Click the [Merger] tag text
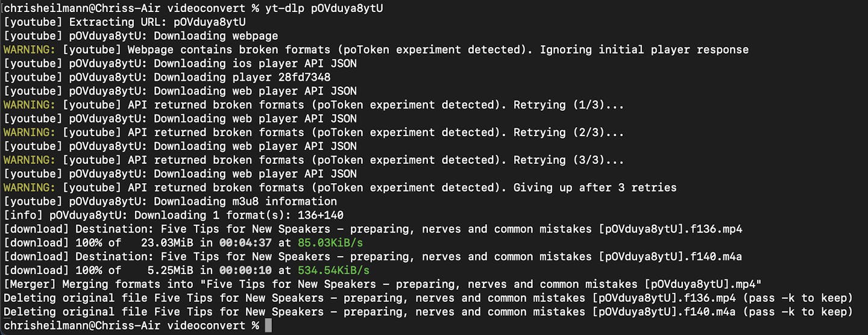The width and height of the screenshot is (868, 335). (30, 284)
